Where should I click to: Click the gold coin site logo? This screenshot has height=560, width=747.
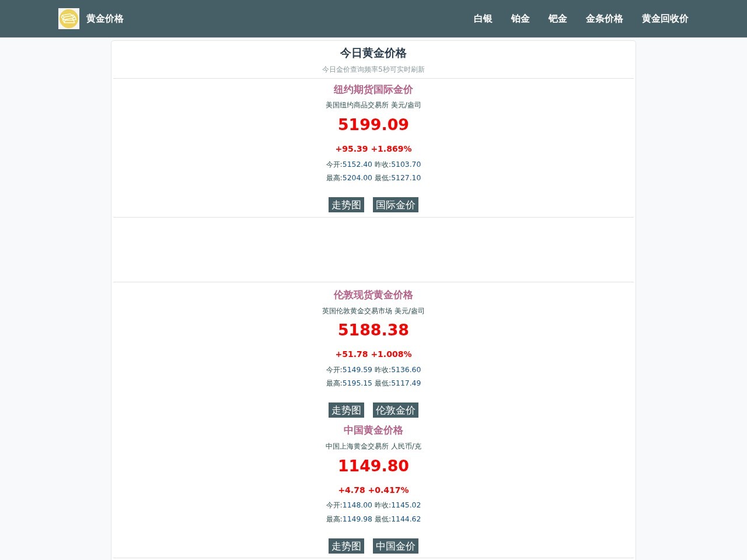click(x=68, y=18)
